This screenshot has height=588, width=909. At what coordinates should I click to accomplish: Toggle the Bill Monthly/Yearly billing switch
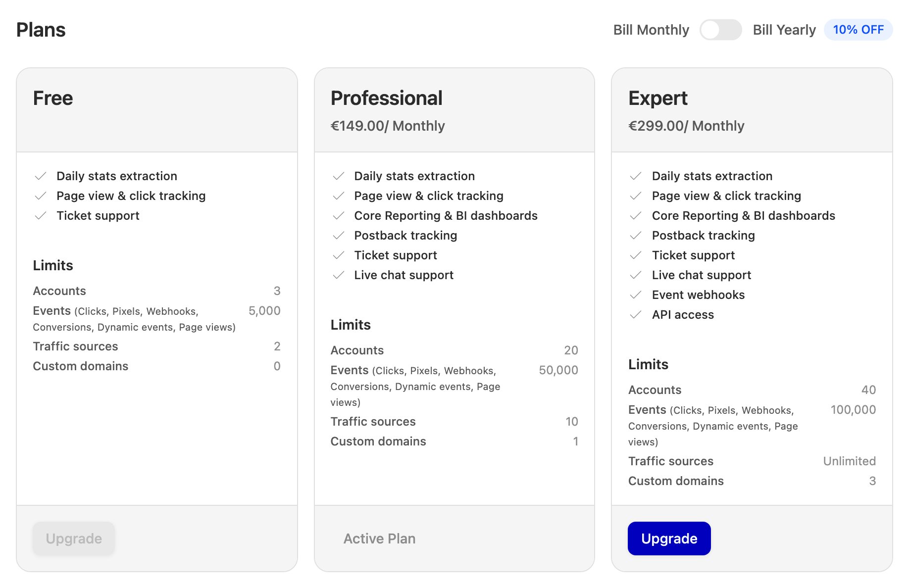click(720, 30)
